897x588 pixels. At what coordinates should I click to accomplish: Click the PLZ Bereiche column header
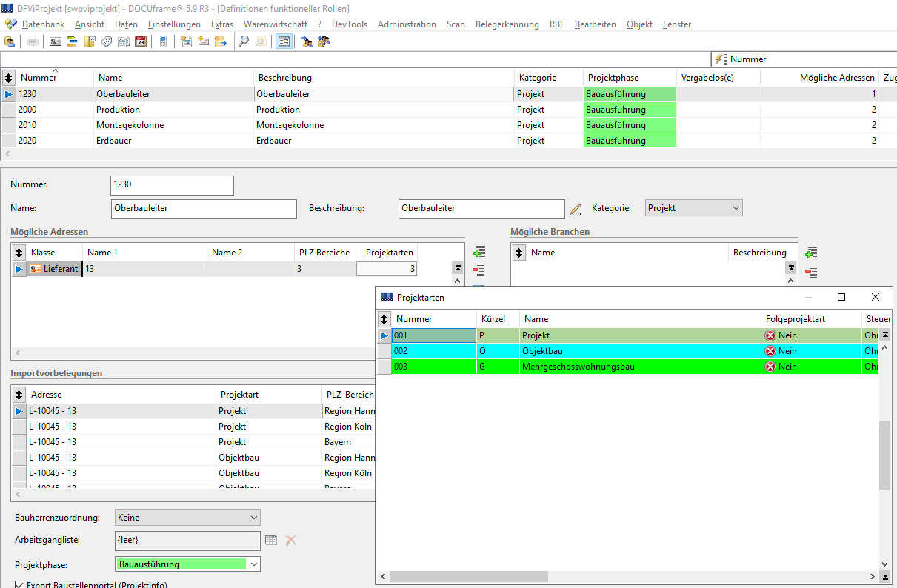[324, 253]
